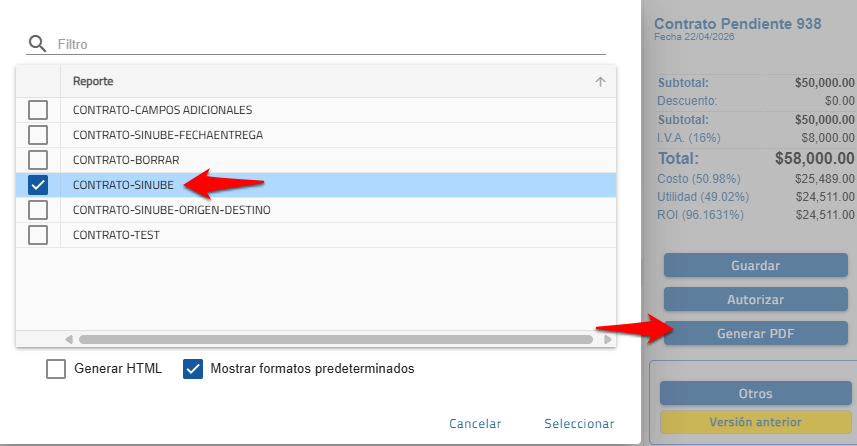Click the Descuento $0.00 value

tap(840, 101)
